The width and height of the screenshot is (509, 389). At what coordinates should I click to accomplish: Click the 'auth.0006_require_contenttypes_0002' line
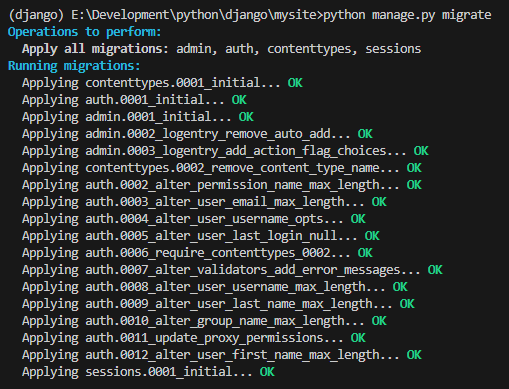click(x=197, y=253)
